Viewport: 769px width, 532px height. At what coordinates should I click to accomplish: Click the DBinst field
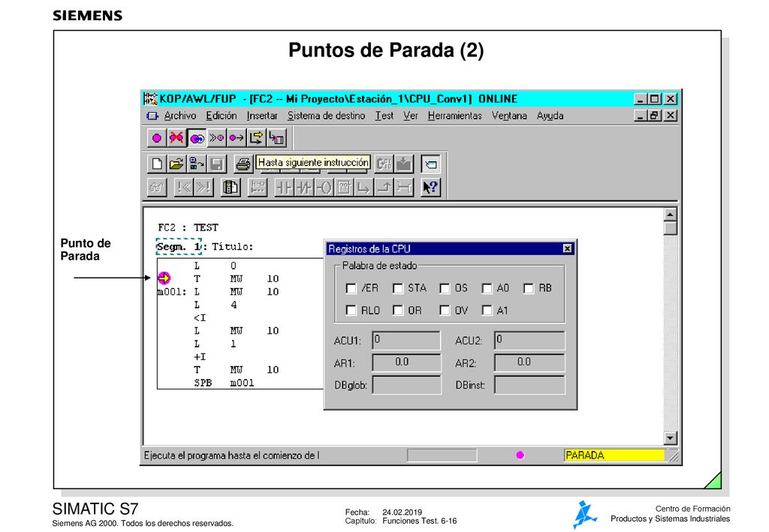[x=529, y=385]
